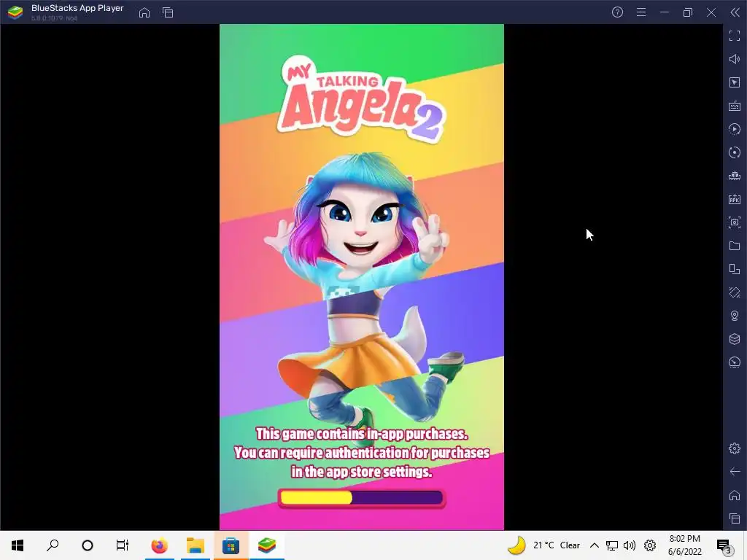Launch Firefox from the taskbar
The height and width of the screenshot is (560, 747).
click(x=160, y=545)
